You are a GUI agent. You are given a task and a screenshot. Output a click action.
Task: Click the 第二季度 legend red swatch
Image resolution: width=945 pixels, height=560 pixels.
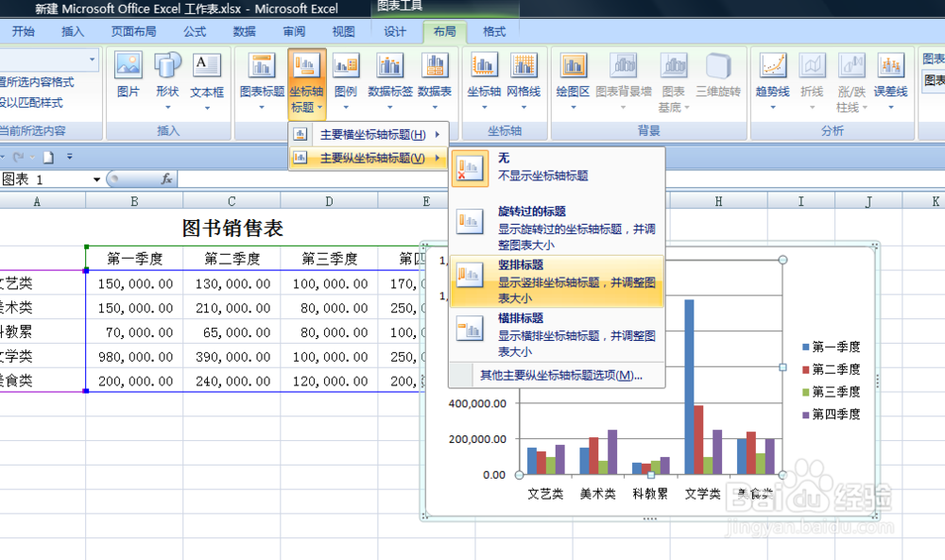[806, 369]
